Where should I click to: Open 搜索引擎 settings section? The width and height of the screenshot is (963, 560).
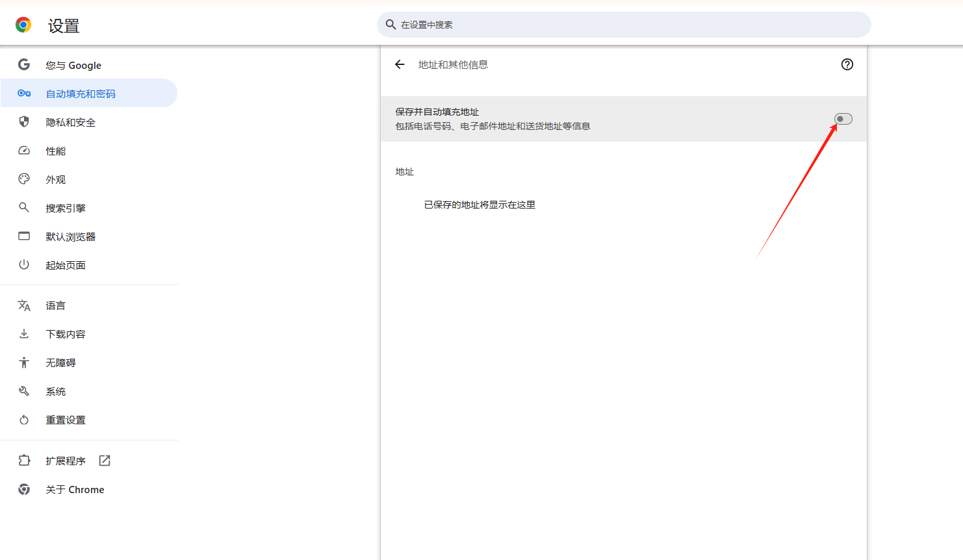click(89, 208)
